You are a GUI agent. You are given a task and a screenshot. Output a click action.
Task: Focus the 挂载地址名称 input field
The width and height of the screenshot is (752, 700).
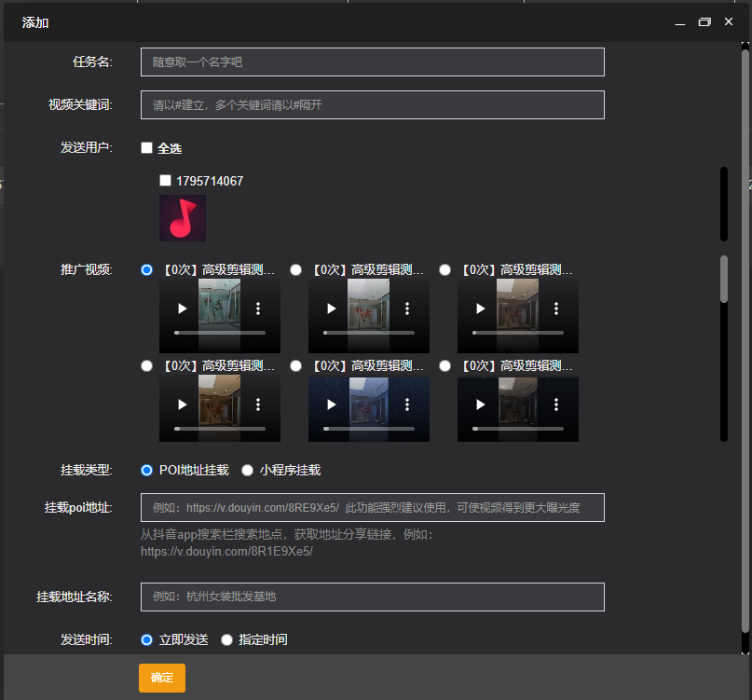pyautogui.click(x=373, y=597)
